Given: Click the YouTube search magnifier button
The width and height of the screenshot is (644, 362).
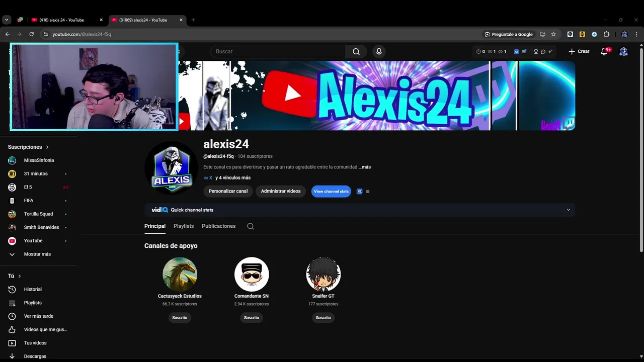Looking at the screenshot, I should click(356, 51).
